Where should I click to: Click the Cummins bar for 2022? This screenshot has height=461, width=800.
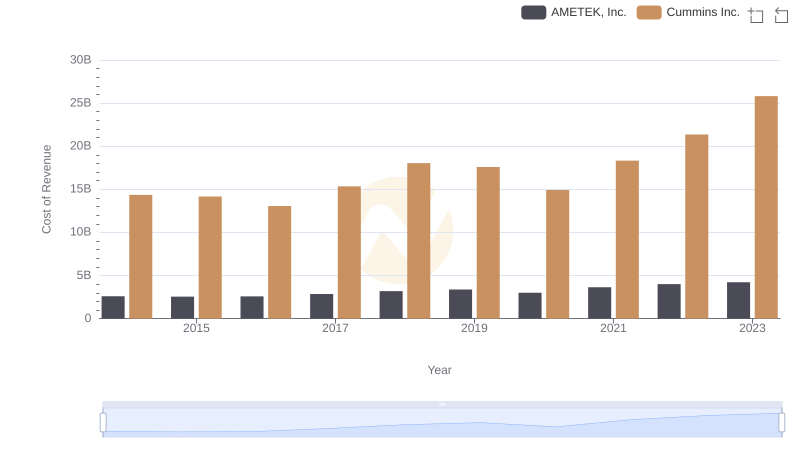(696, 226)
